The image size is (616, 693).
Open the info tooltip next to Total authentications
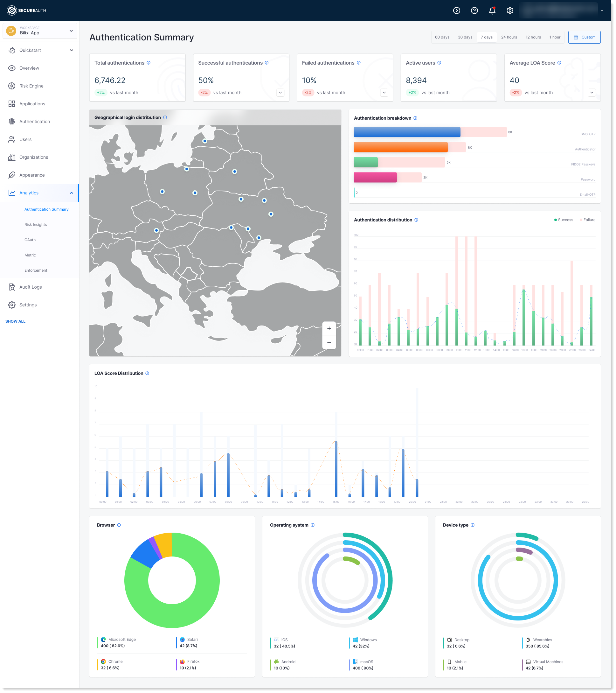(149, 63)
